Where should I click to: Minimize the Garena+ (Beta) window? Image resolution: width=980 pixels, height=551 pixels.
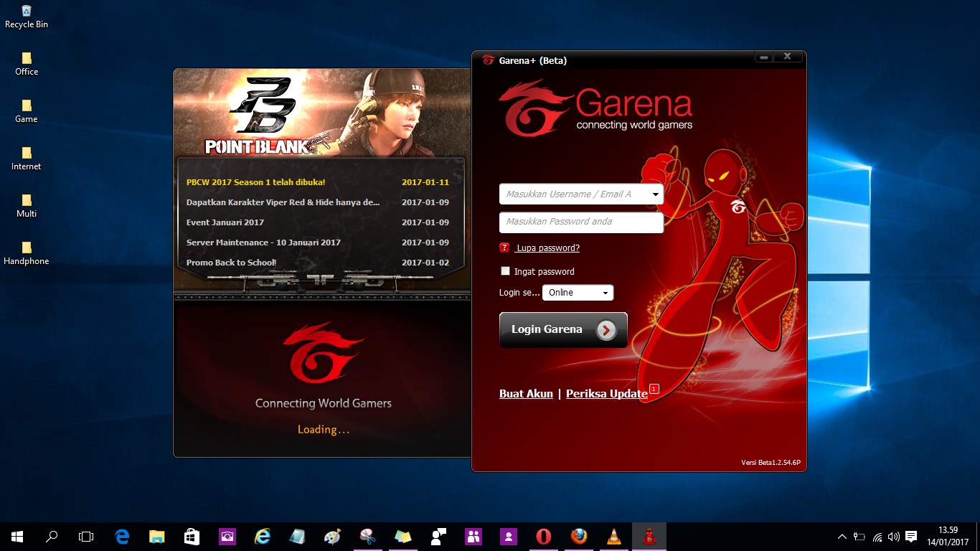tap(764, 57)
